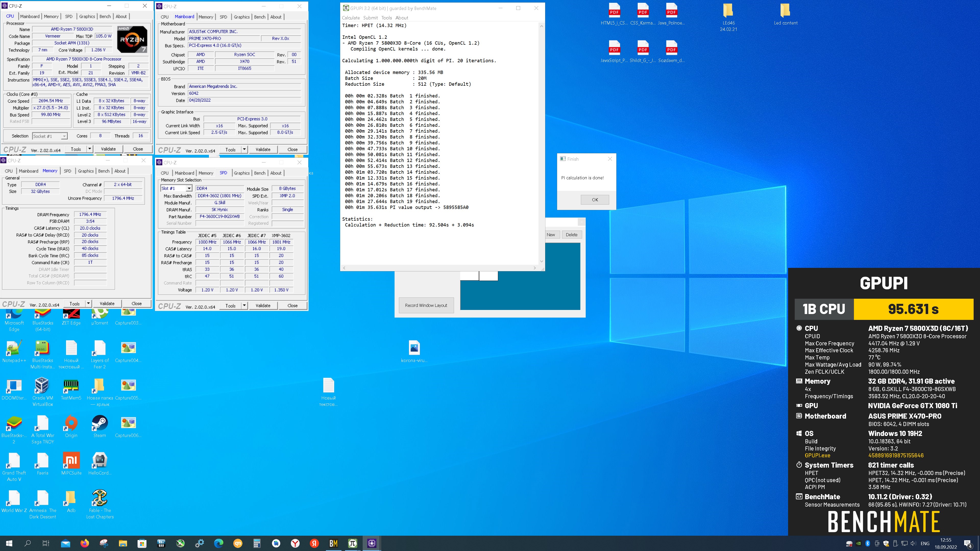Open Fable - The Lost Chapters shortcut
The image size is (980, 551).
pos(100,504)
